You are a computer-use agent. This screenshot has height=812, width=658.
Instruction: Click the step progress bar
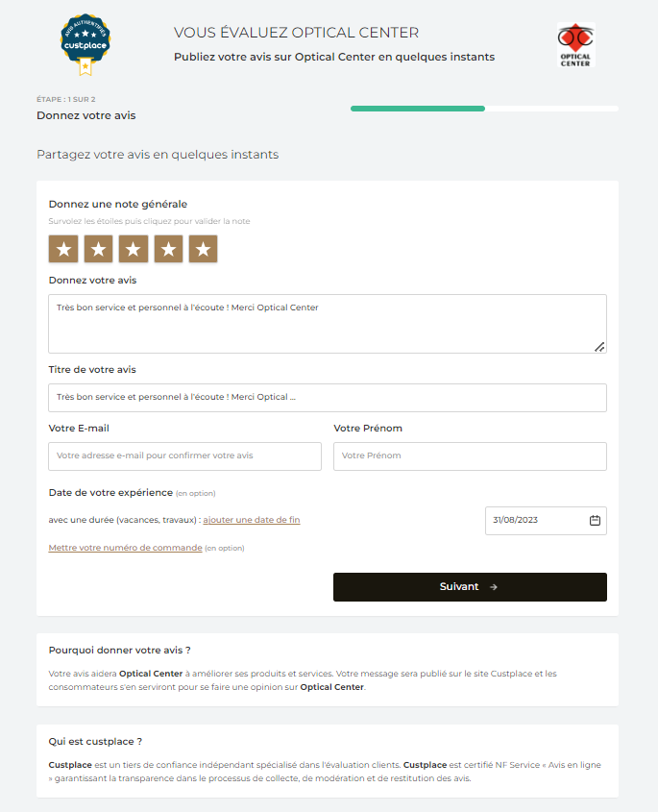point(484,109)
